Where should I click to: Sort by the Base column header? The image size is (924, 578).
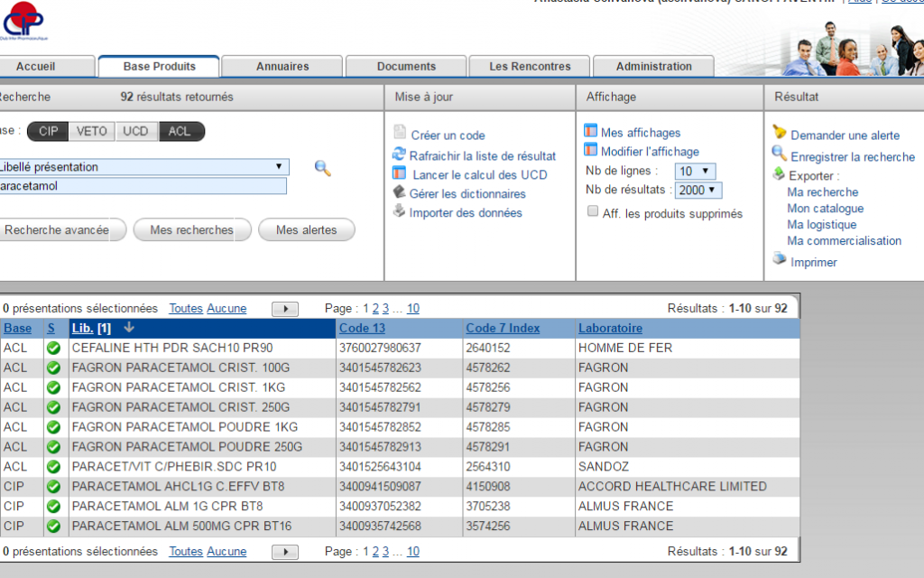[x=18, y=328]
